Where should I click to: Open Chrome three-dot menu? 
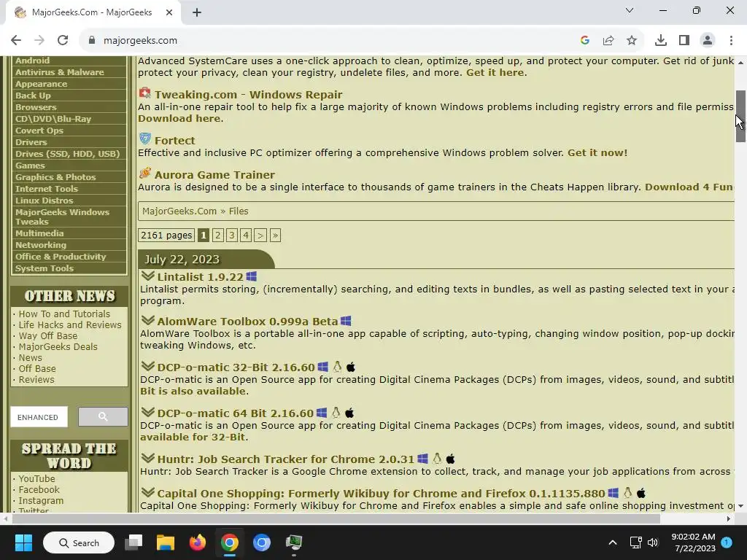(731, 41)
